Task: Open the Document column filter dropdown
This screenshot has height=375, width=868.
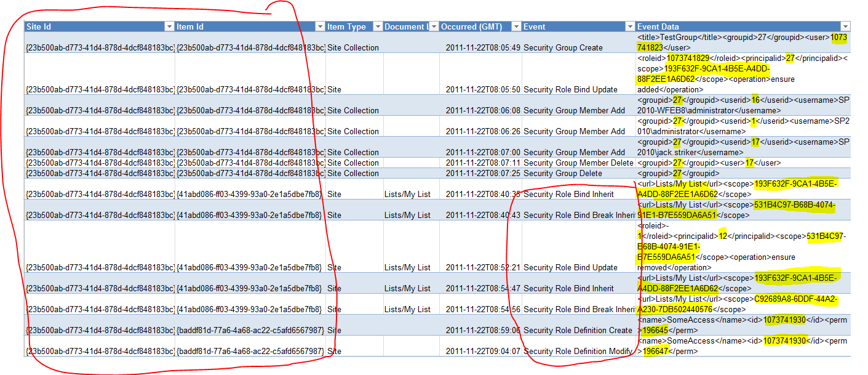Action: 434,27
